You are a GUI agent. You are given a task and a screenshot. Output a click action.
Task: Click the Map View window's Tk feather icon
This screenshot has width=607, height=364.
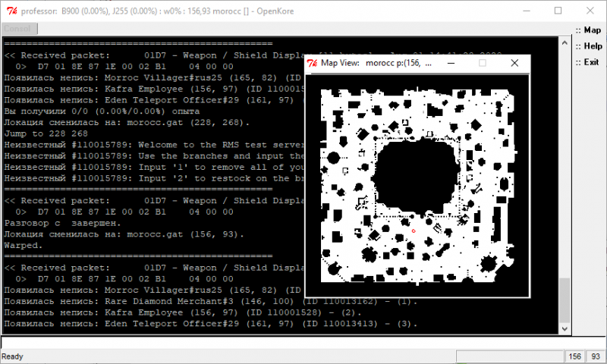tap(312, 63)
